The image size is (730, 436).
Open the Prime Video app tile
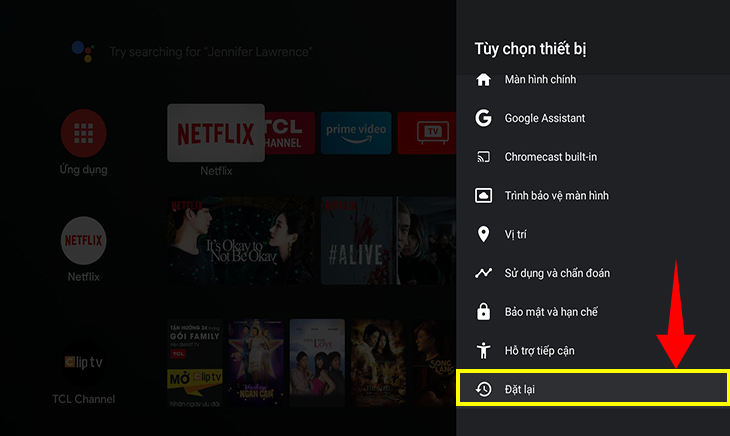(354, 133)
